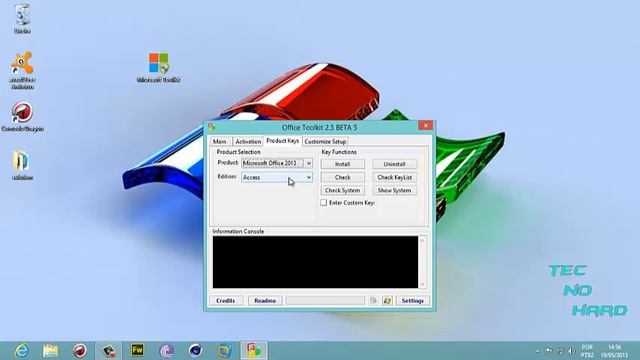Click the scroll up arrow of Information Console

click(x=422, y=240)
